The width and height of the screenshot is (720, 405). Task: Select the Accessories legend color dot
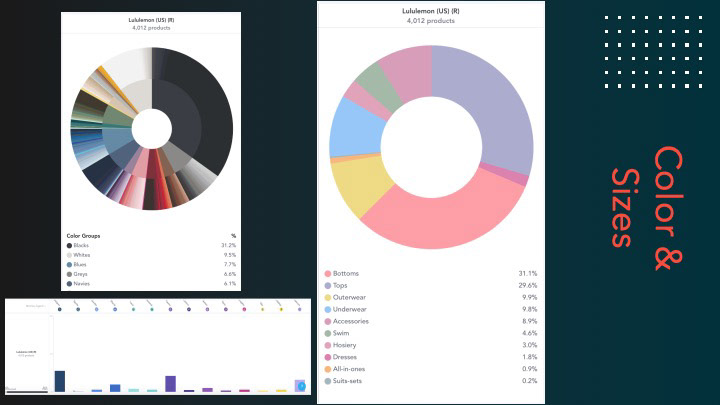pos(328,321)
